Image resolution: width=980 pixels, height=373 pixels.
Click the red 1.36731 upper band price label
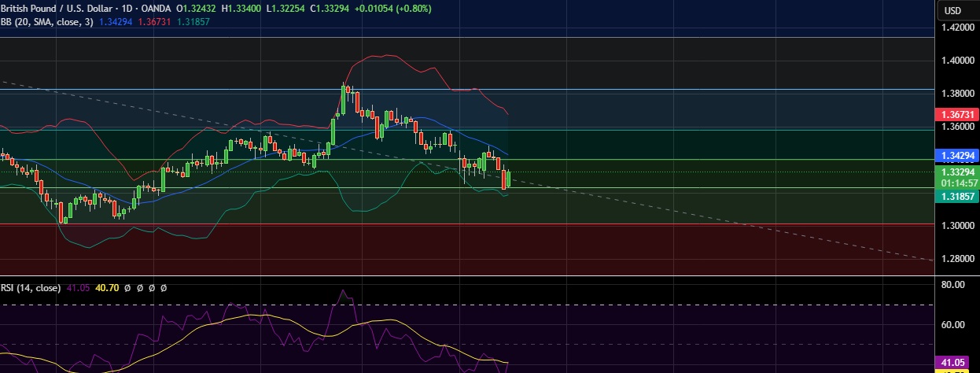[958, 115]
